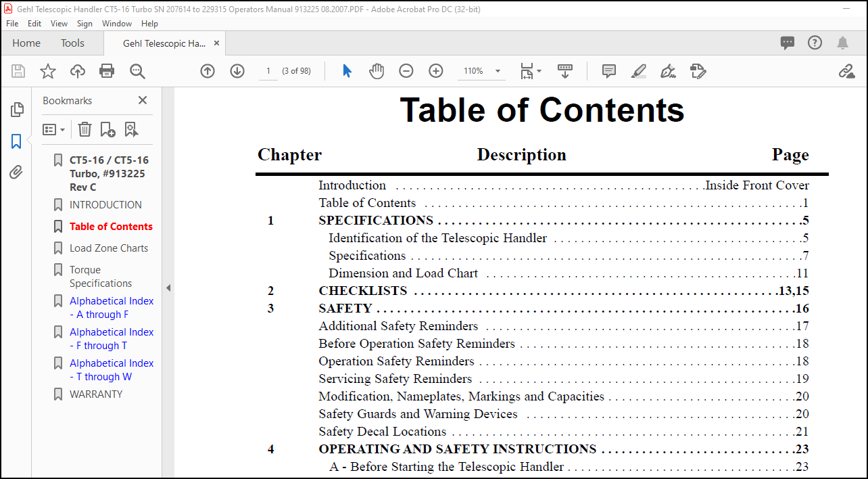This screenshot has height=479, width=868.
Task: Open the Window menu
Action: click(117, 23)
